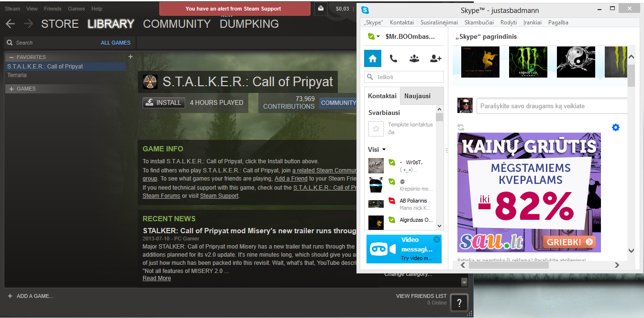
Task: Open the Skype Home view
Action: pyautogui.click(x=373, y=58)
